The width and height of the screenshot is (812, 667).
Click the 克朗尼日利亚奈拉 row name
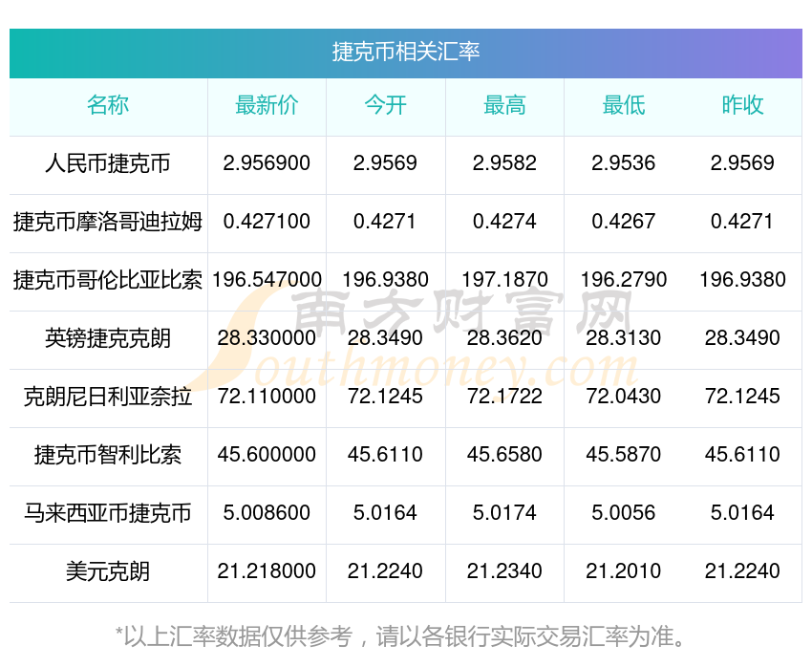108,397
